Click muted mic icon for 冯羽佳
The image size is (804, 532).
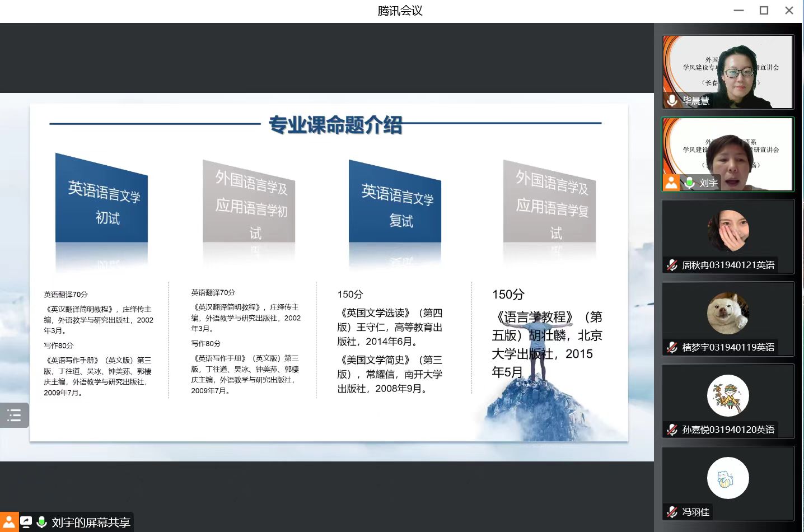(672, 512)
